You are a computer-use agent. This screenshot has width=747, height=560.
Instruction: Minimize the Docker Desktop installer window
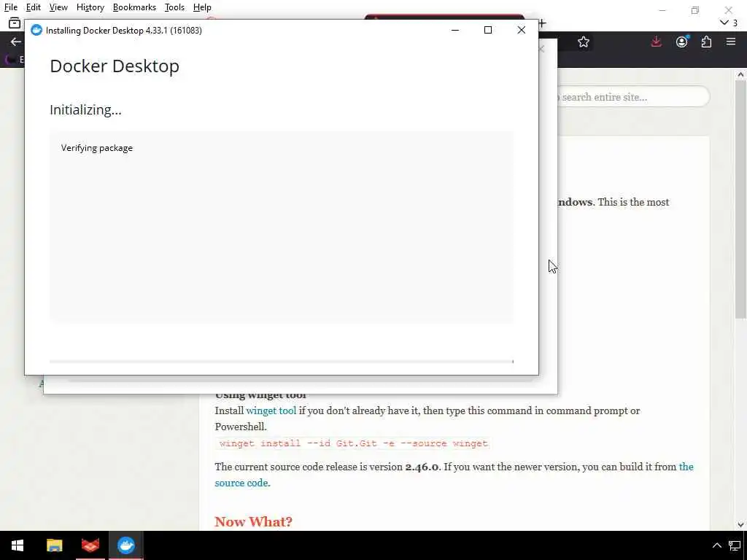[x=455, y=30]
